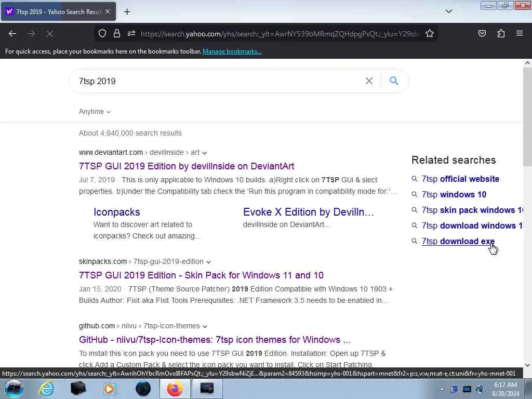Image resolution: width=532 pixels, height=399 pixels.
Task: Open the Firefox hamburger menu
Action: [x=520, y=33]
